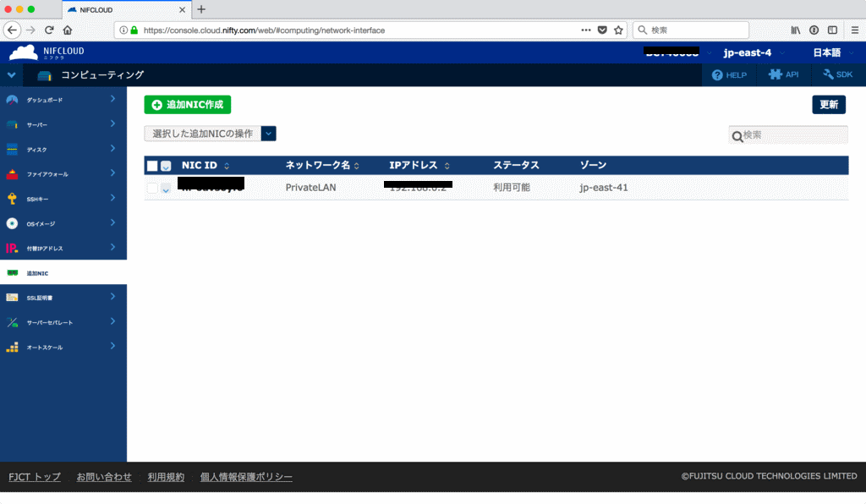This screenshot has width=866, height=504.
Task: Open the HELP menu in top bar
Action: pyautogui.click(x=728, y=74)
